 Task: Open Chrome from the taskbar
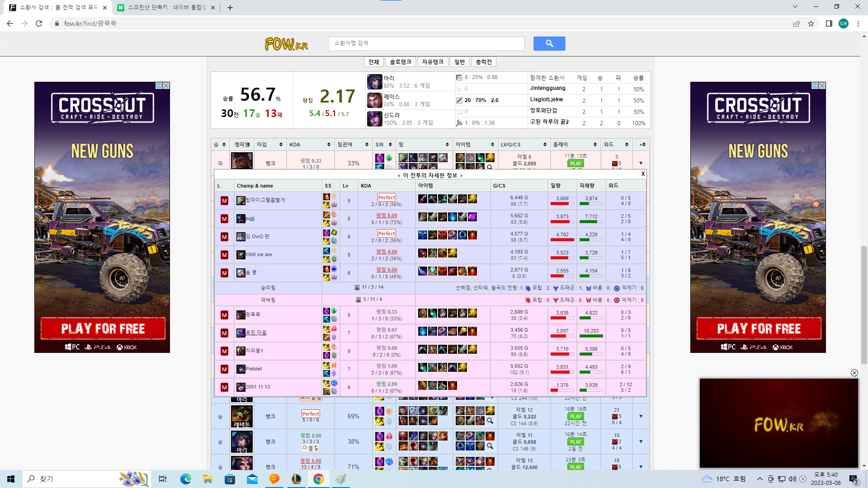(318, 479)
